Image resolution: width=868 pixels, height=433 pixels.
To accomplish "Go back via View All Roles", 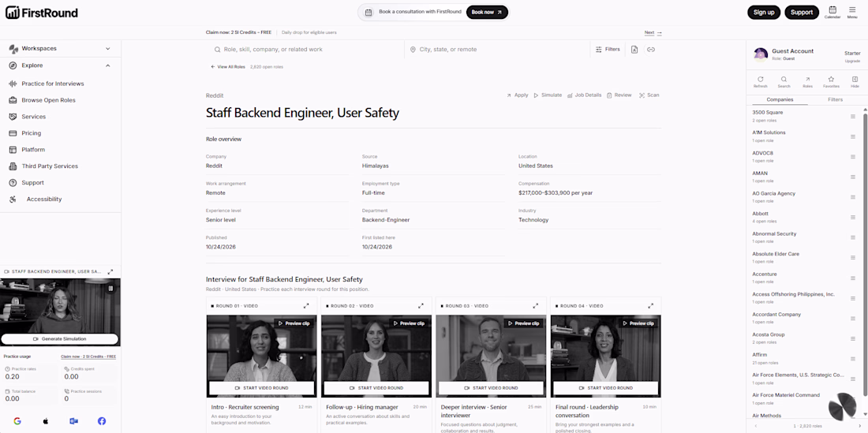I will (227, 67).
